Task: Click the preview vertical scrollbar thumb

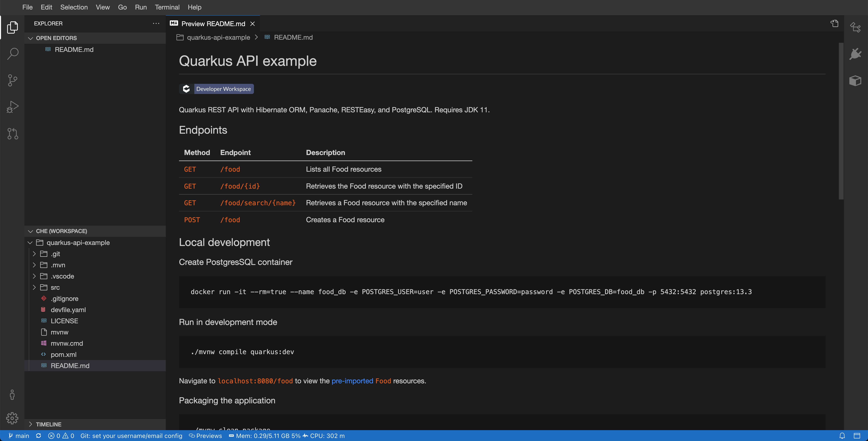Action: tap(841, 121)
